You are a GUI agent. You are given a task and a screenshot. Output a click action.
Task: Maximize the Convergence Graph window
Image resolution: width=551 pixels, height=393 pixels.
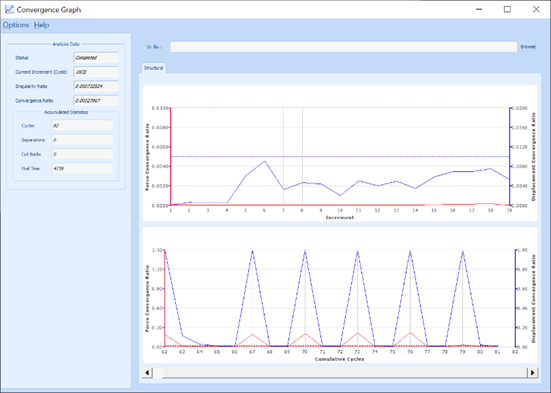coord(507,9)
